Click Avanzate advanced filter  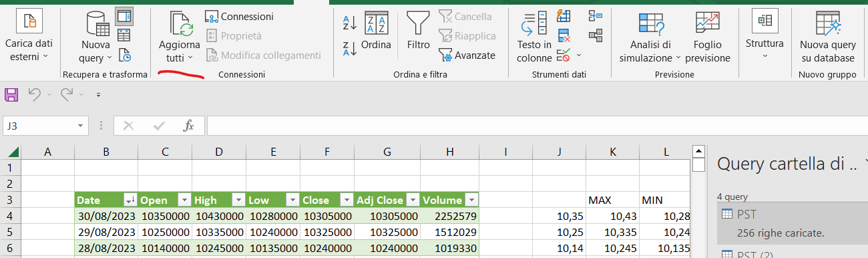coord(467,55)
